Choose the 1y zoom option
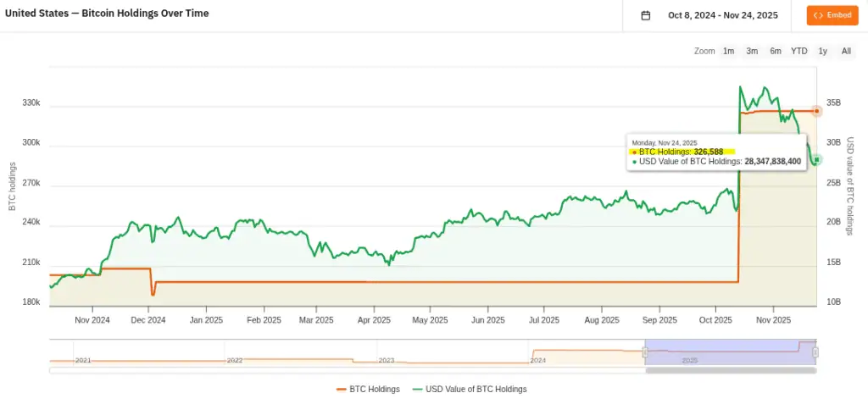The image size is (868, 404). [x=823, y=52]
